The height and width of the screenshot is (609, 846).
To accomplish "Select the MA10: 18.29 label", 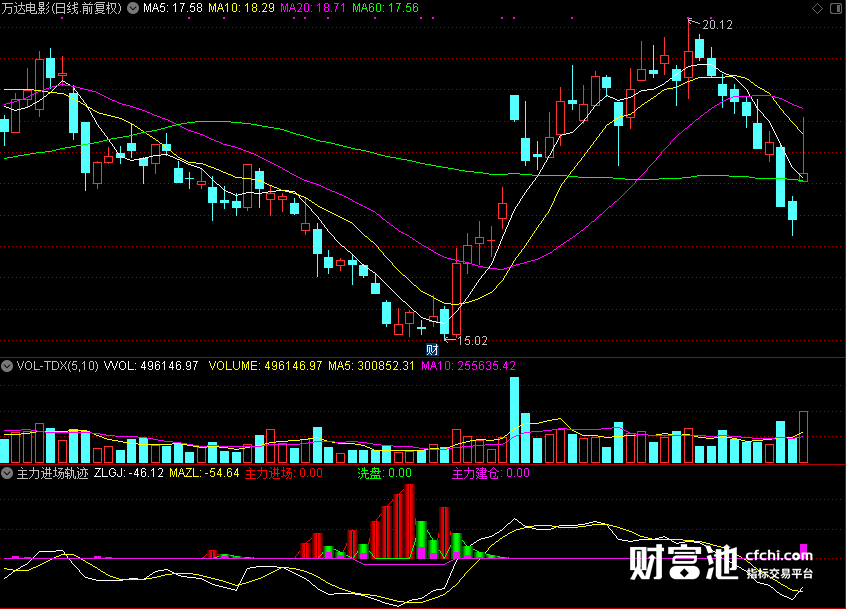I will tap(241, 8).
